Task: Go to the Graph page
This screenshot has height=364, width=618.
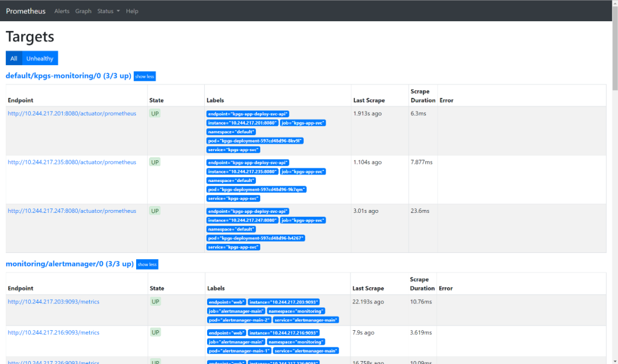Action: (83, 11)
